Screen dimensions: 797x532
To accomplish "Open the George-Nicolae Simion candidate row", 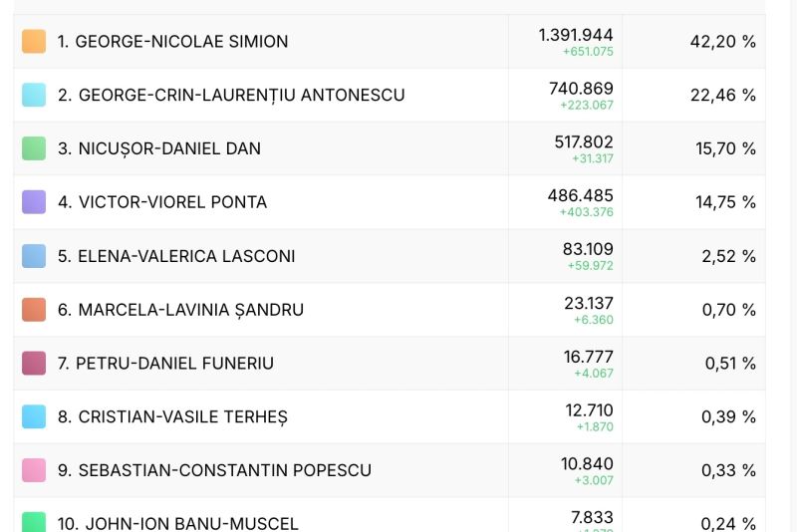I will (390, 41).
